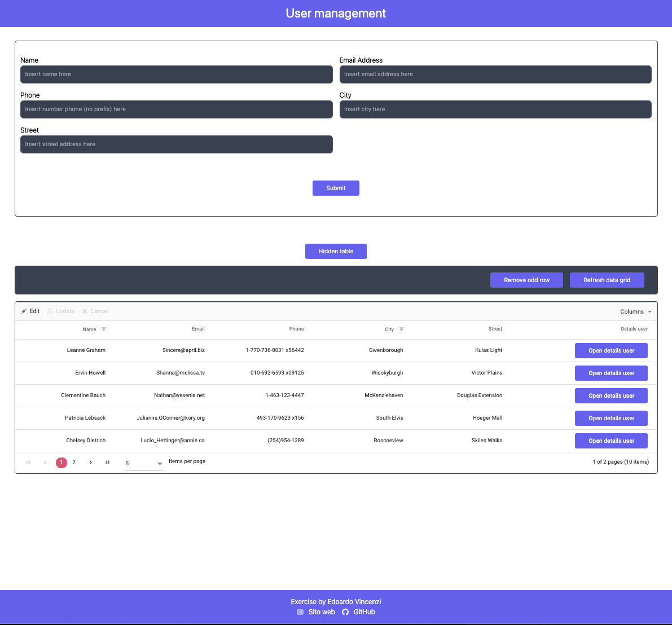Open the items per page dropdown
672x625 pixels.
[144, 463]
